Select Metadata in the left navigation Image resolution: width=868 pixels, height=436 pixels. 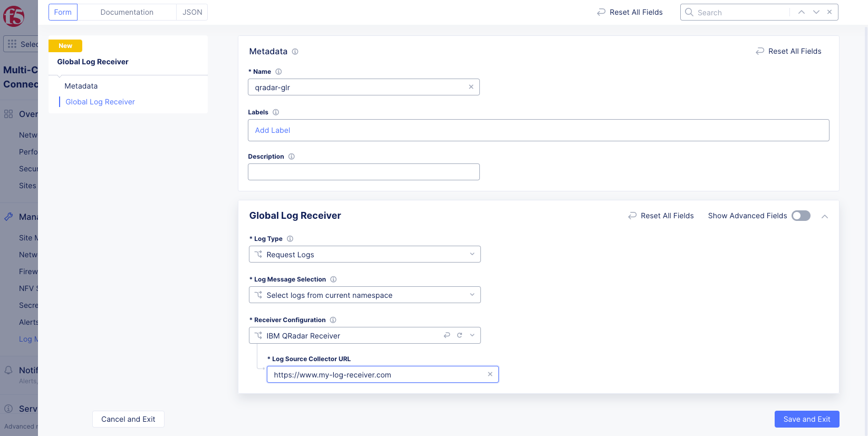coord(81,86)
